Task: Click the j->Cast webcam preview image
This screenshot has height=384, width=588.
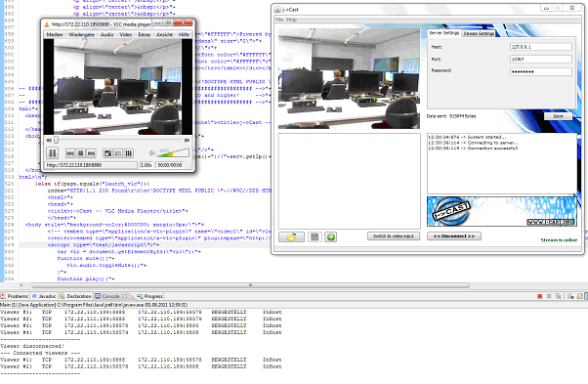Action: click(x=349, y=79)
